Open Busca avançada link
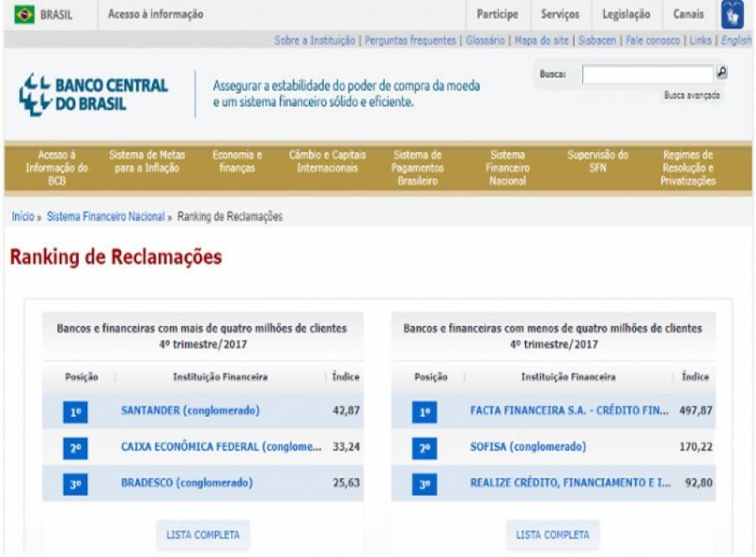This screenshot has height=557, width=756. (692, 96)
